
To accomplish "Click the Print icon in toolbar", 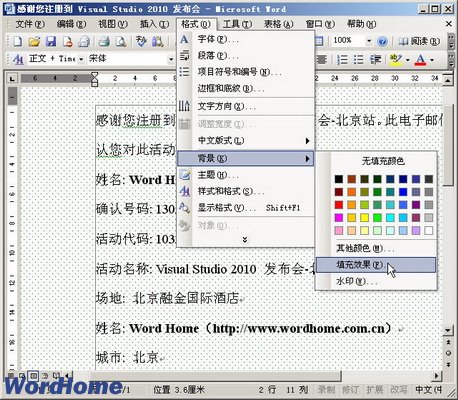I will pyautogui.click(x=104, y=41).
